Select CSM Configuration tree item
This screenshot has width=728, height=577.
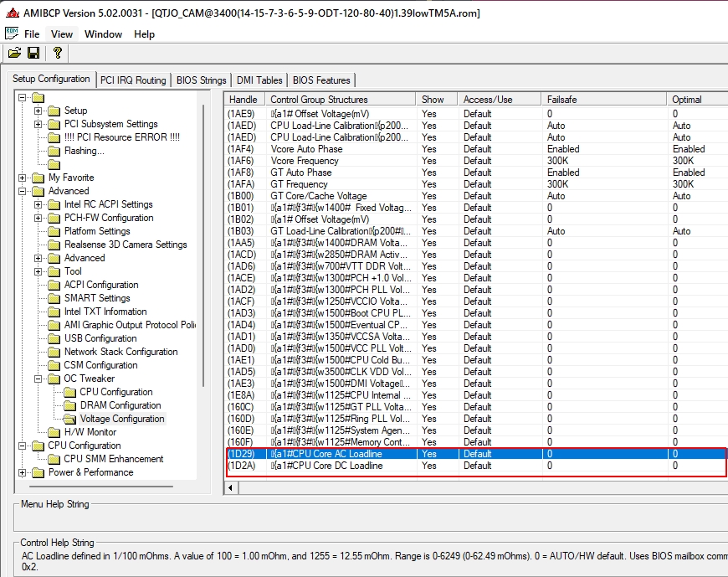pos(100,365)
